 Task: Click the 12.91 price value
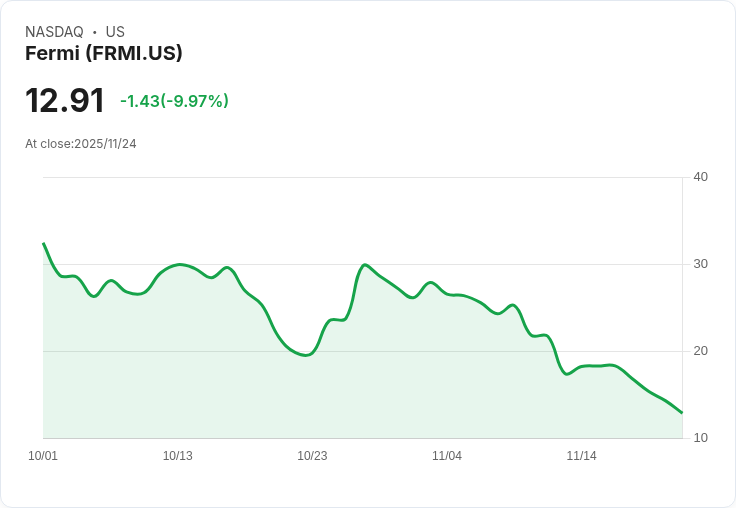tap(65, 101)
